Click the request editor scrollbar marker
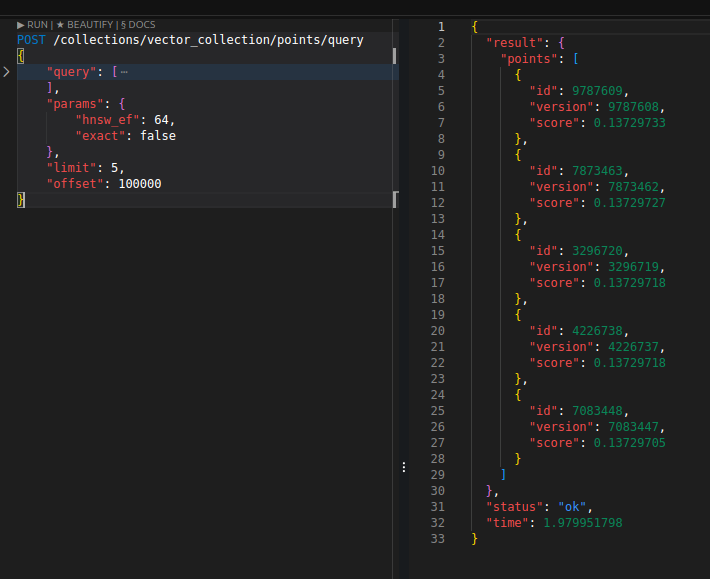The image size is (710, 579). (395, 55)
